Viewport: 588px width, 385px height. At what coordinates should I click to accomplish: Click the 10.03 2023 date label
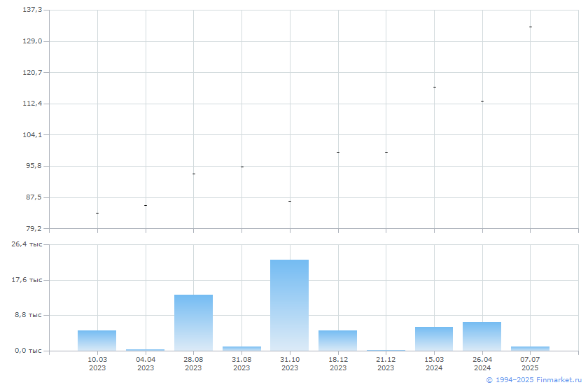pos(97,363)
